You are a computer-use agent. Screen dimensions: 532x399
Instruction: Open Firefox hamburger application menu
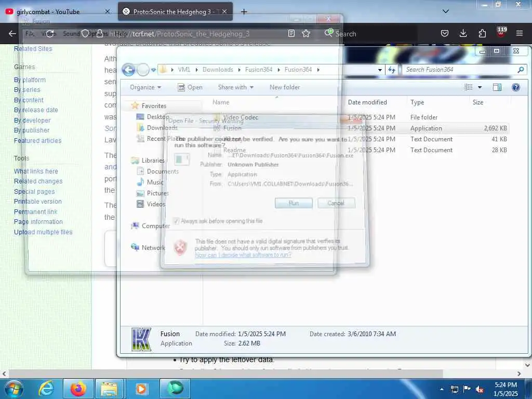[520, 33]
